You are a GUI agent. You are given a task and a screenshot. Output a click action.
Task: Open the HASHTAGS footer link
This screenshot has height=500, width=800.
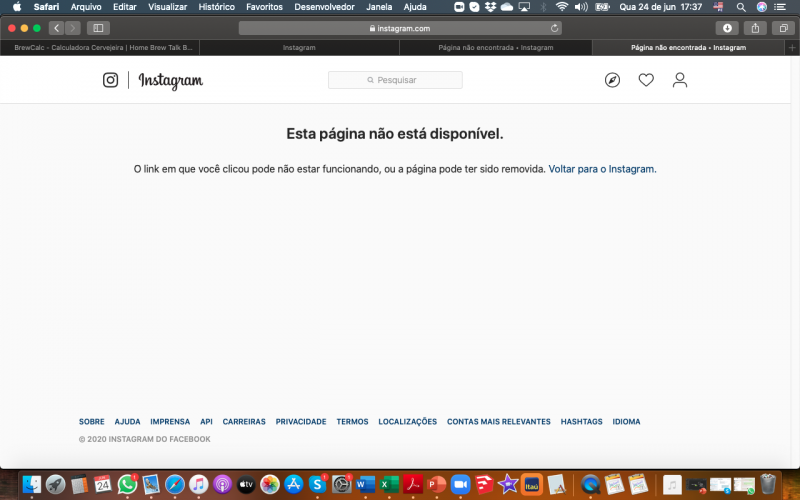click(x=581, y=421)
